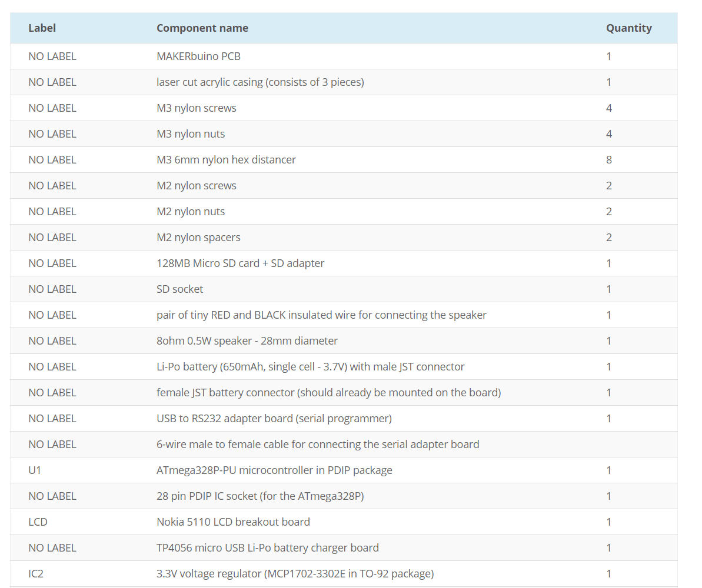Screen dimensions: 702x588
Task: Click NO LABEL cell of SD socket row
Action: click(52, 289)
